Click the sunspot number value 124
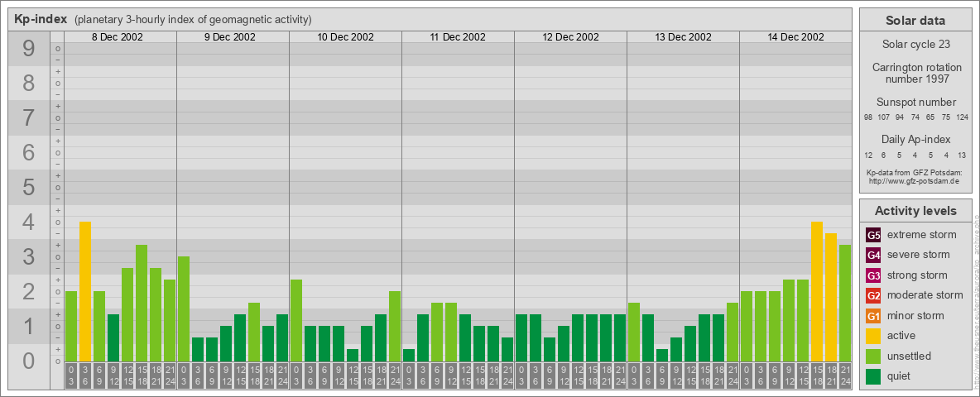The width and height of the screenshot is (980, 397). click(x=962, y=117)
